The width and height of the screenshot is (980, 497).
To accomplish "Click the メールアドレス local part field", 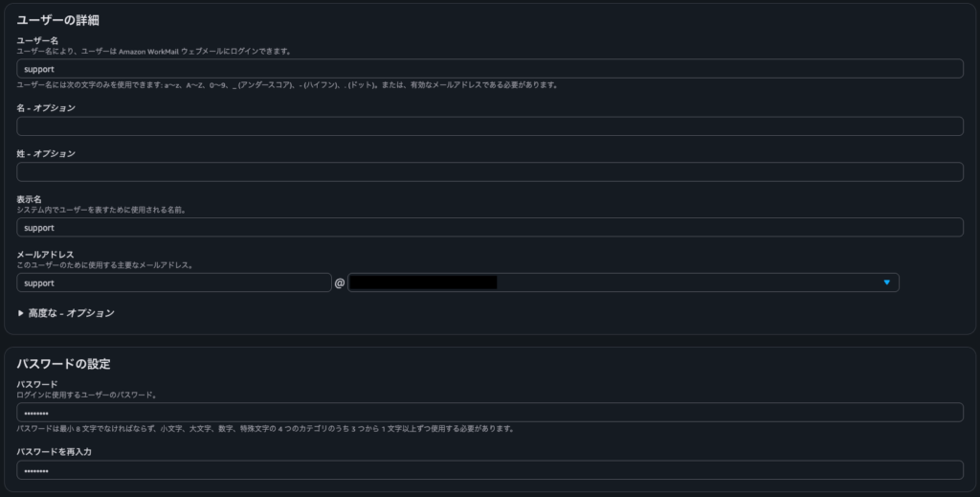I will (x=173, y=282).
